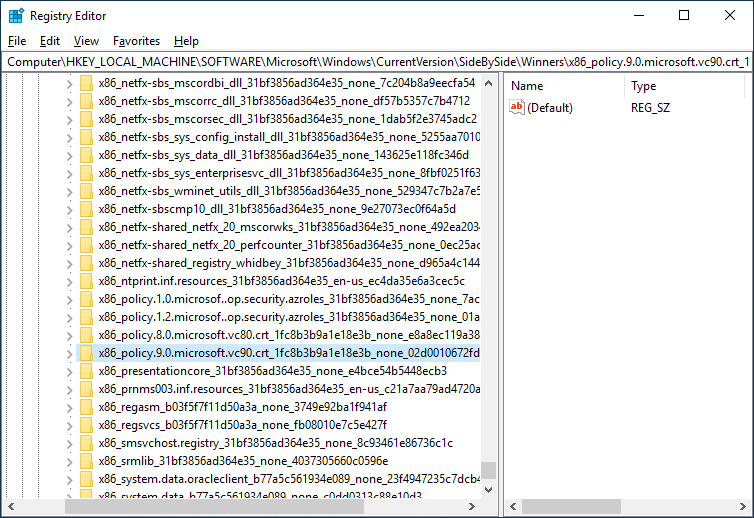The image size is (754, 518).
Task: Click the registry path address bar
Action: (x=377, y=62)
